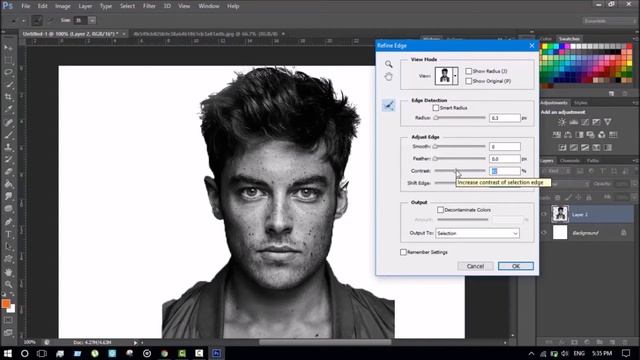
Task: Click the Hand tool in Refine Edge dialog
Action: (389, 76)
